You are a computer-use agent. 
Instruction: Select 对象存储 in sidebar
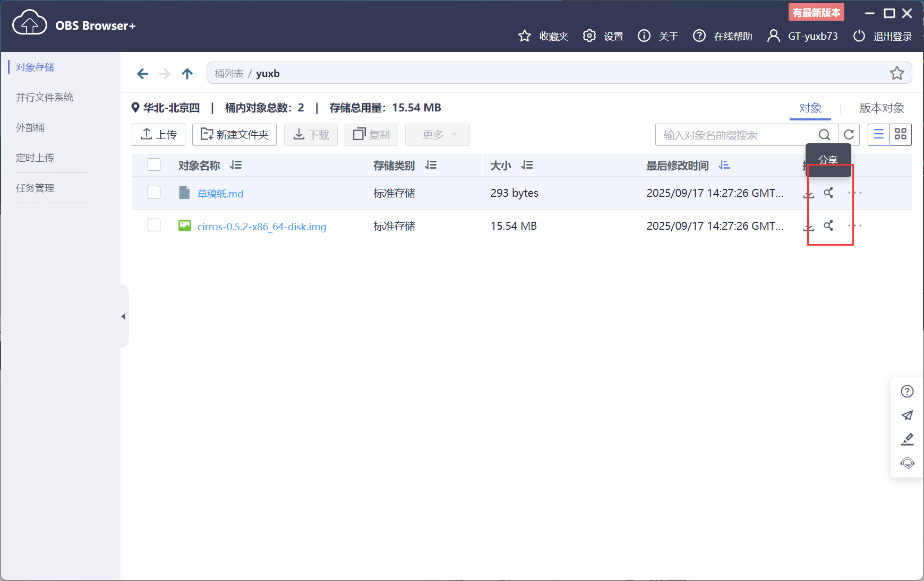[35, 67]
